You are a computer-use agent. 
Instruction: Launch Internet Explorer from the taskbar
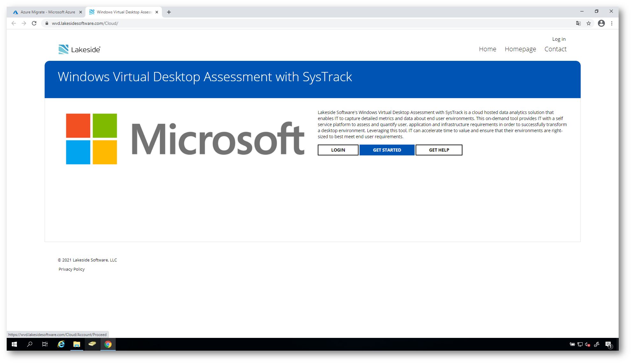61,344
